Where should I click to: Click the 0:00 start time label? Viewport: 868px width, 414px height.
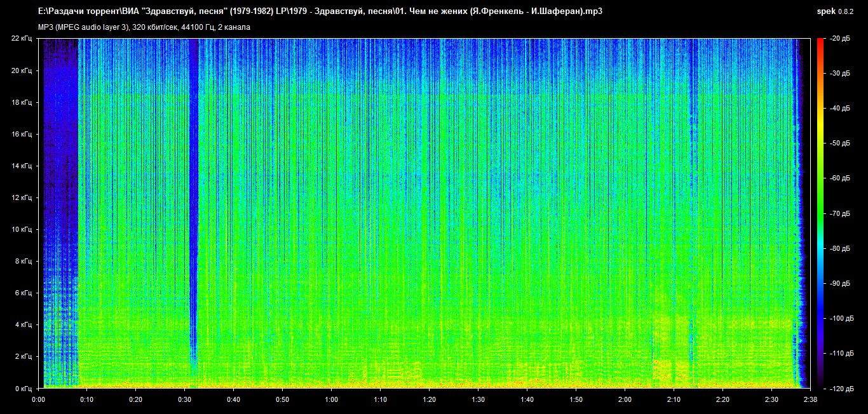tap(38, 399)
